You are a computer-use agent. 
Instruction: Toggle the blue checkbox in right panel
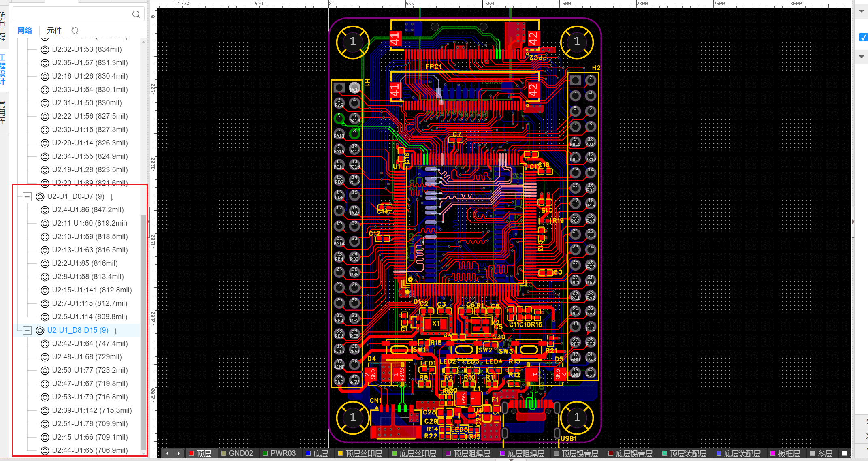(x=863, y=37)
